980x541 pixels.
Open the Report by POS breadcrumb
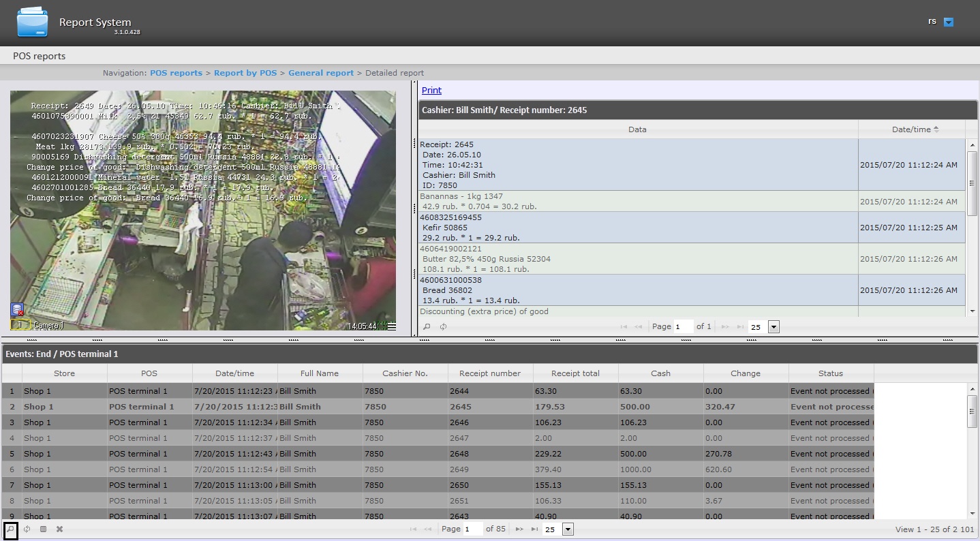pyautogui.click(x=245, y=73)
